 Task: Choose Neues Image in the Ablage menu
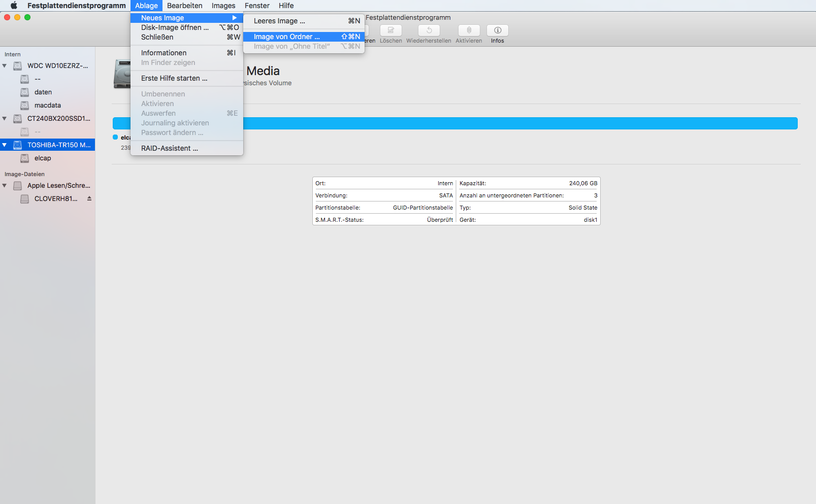pos(187,18)
